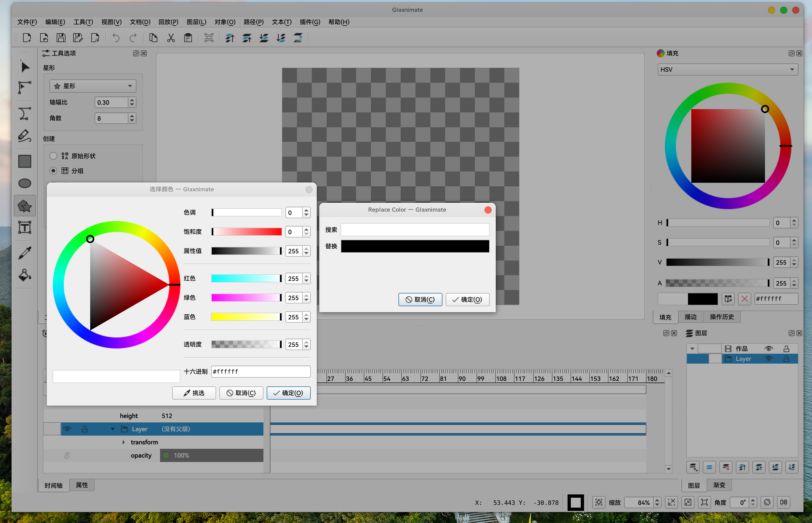The height and width of the screenshot is (523, 812).
Task: Click the black 替换 color swatch
Action: (415, 246)
